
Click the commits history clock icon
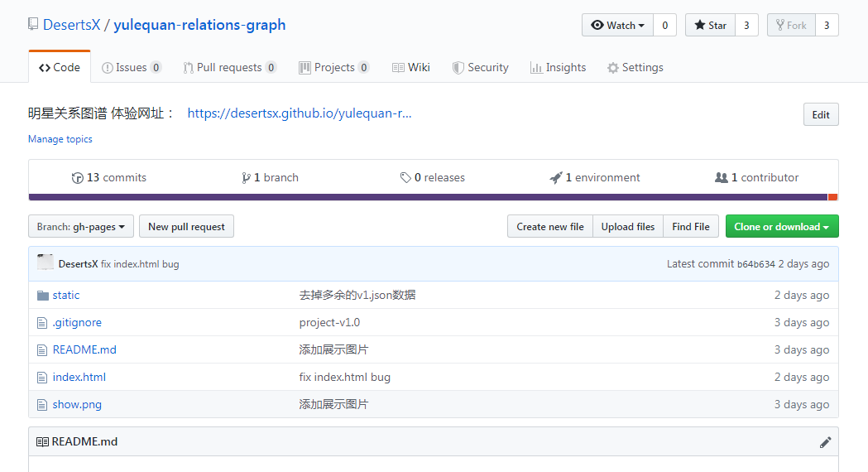78,178
